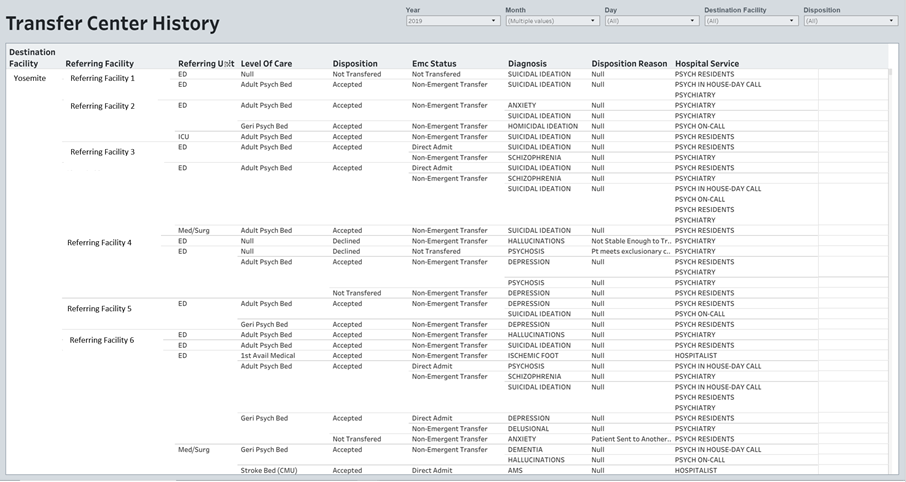Select the Referring Facility 4 row label

pyautogui.click(x=99, y=243)
